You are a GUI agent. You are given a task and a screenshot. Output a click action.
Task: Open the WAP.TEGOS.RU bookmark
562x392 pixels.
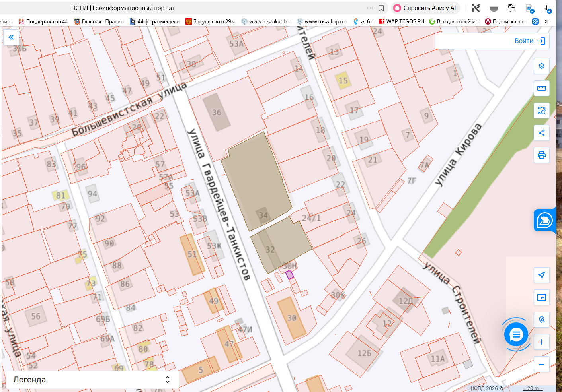[402, 21]
